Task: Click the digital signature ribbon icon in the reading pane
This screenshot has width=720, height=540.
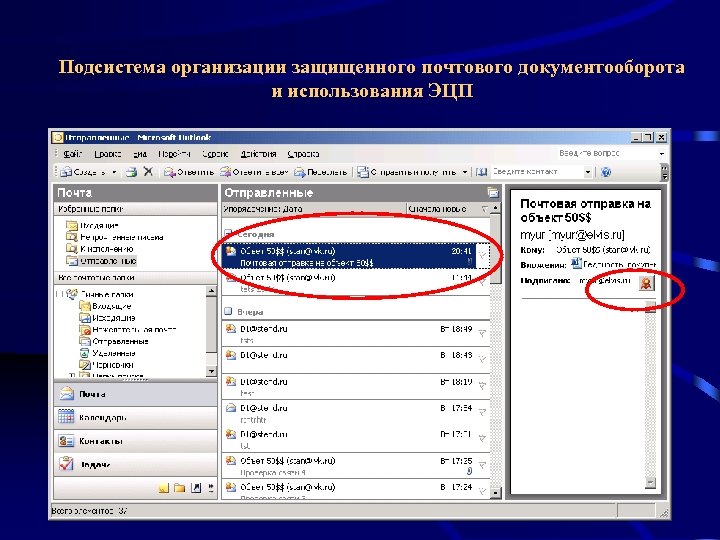Action: click(646, 283)
